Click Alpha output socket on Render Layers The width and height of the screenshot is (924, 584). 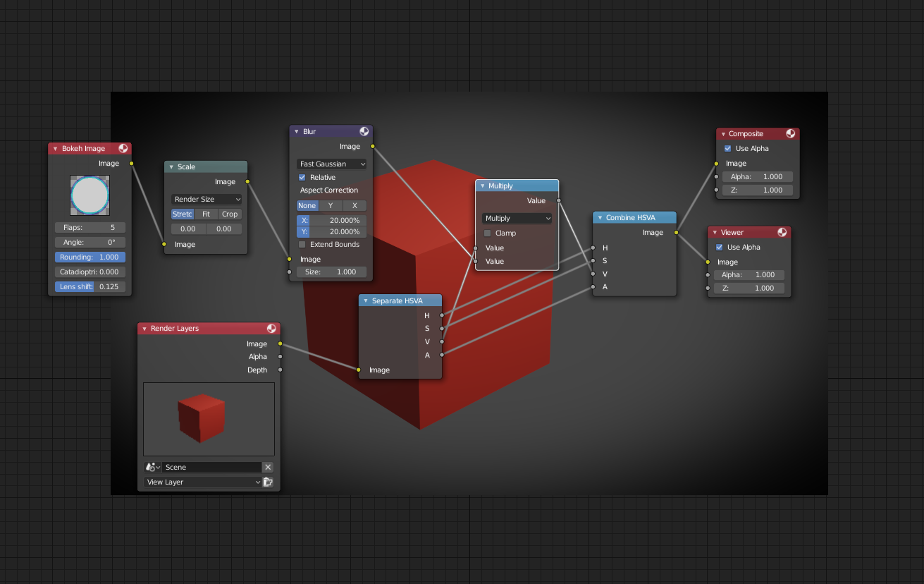click(281, 356)
